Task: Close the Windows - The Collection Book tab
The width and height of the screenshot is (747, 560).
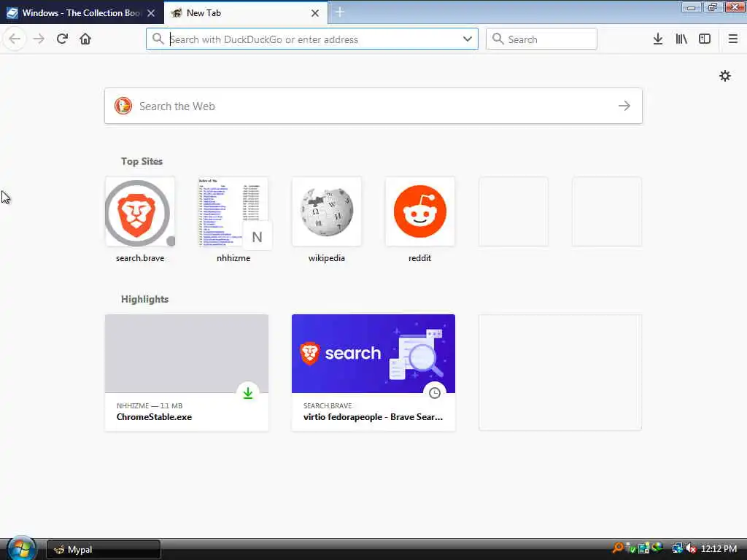Action: click(x=151, y=13)
